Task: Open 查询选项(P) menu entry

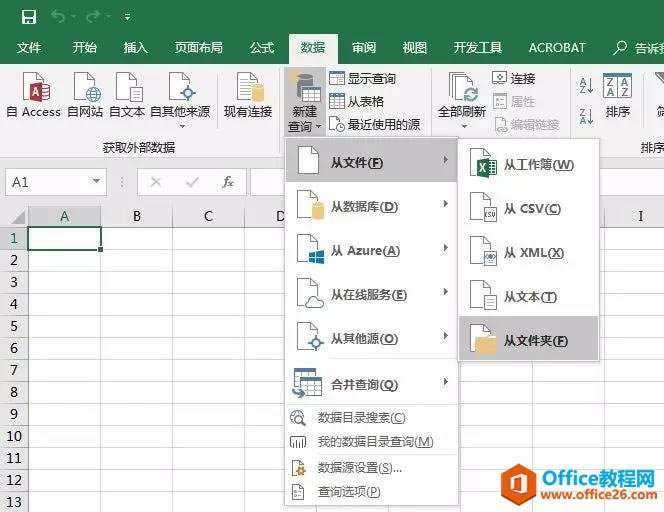Action: pos(371,491)
